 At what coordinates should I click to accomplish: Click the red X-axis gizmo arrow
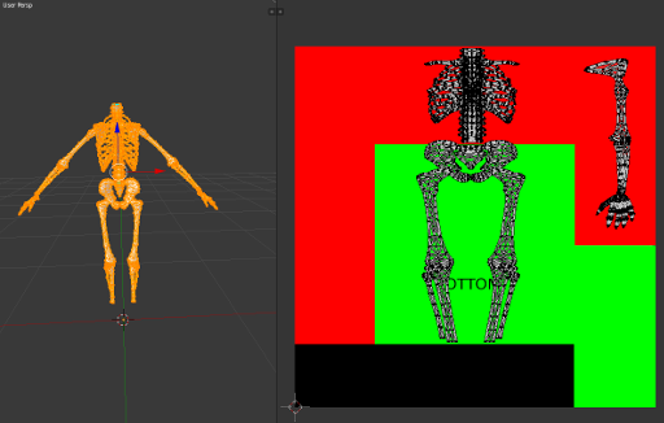(159, 171)
